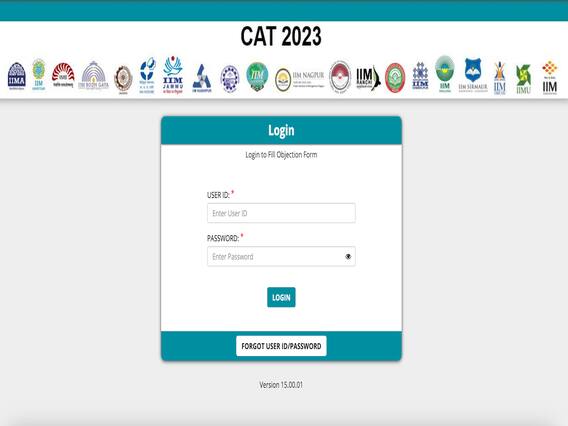Click the gear-shaped brown IIM logo
The image size is (568, 426).
pyautogui.click(x=123, y=80)
